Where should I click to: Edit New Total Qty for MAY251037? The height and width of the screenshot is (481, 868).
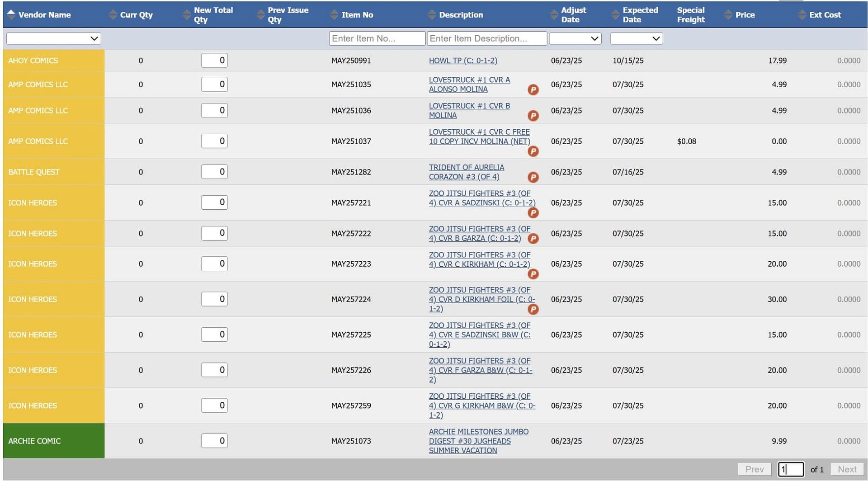pyautogui.click(x=214, y=141)
